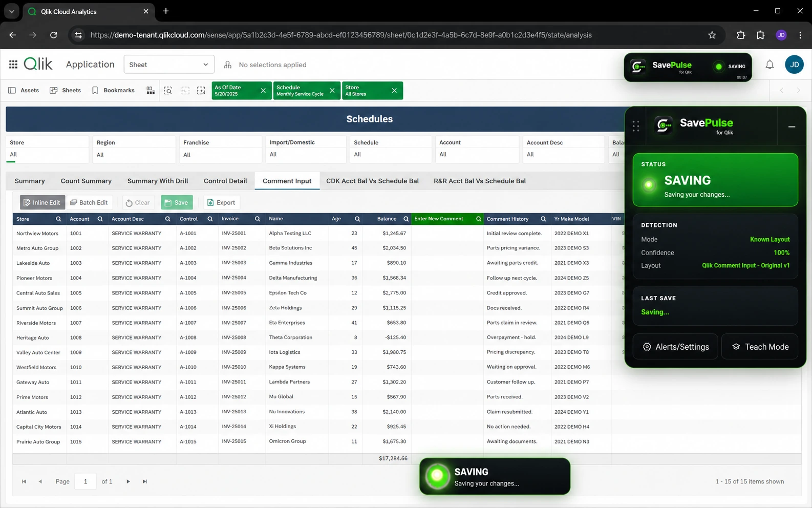Viewport: 812px width, 508px height.
Task: Open the Bookmarks panel
Action: [x=113, y=90]
